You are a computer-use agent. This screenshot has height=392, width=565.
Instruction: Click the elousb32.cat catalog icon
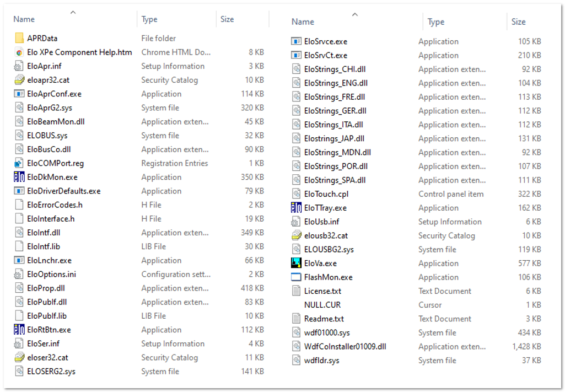(x=296, y=235)
